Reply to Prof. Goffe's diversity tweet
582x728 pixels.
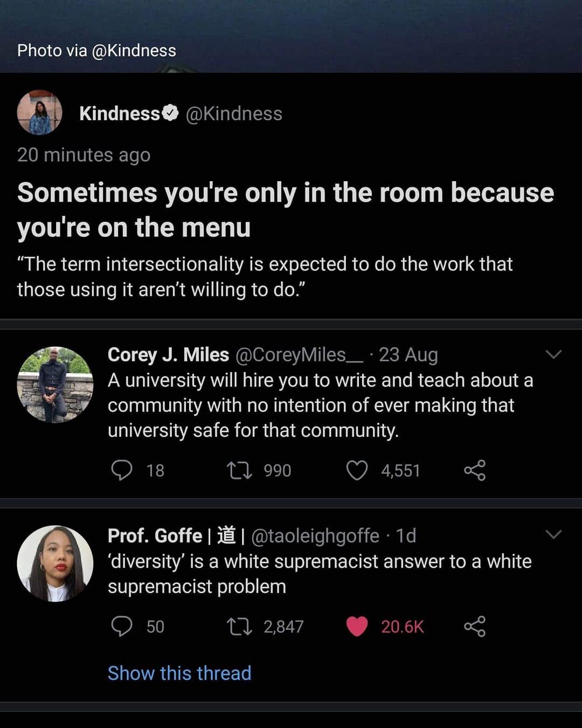[x=122, y=627]
